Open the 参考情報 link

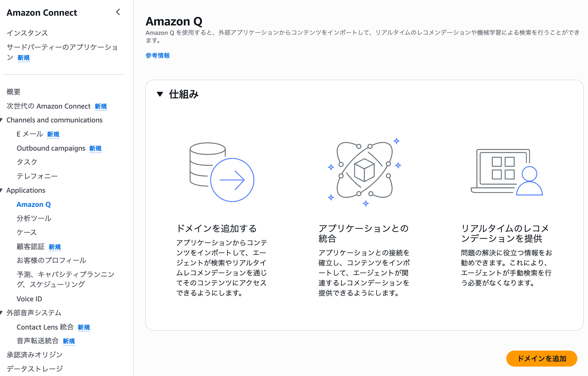158,56
